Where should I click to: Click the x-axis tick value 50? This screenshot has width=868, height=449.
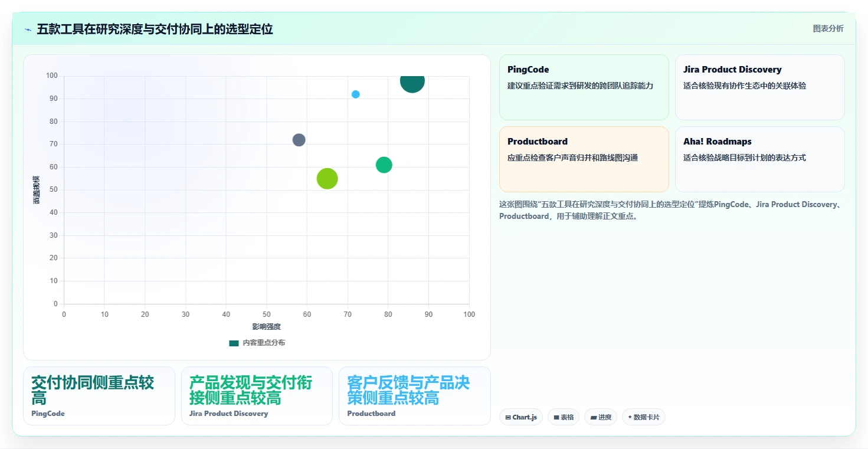tap(267, 314)
